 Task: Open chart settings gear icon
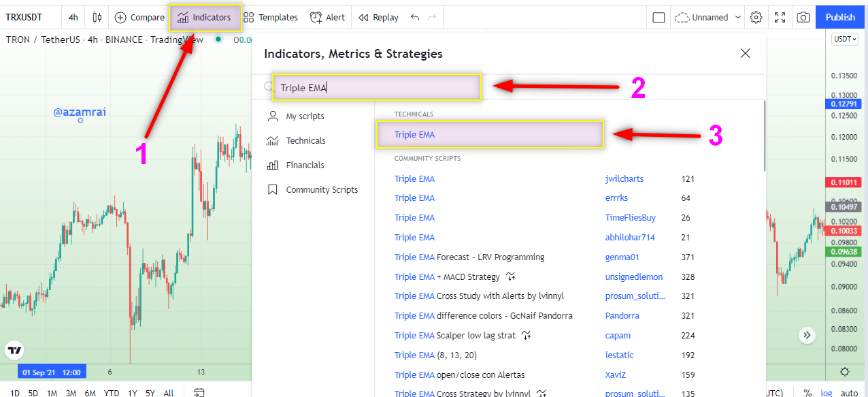click(756, 18)
